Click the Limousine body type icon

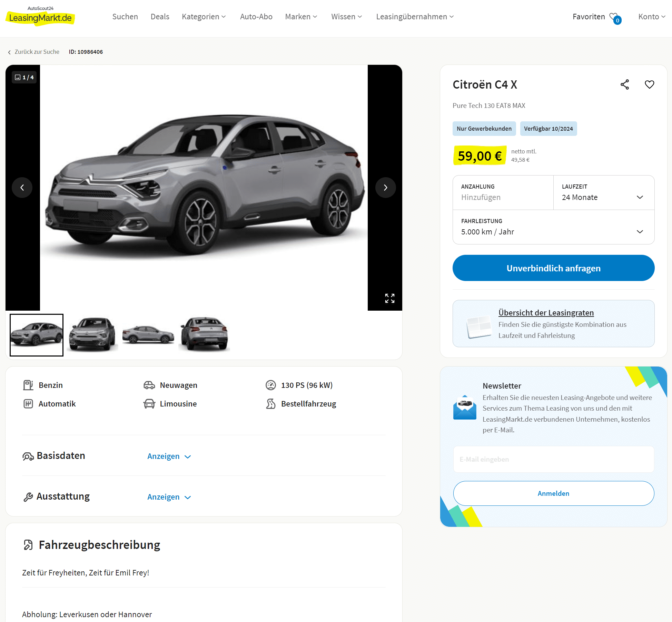pos(149,404)
